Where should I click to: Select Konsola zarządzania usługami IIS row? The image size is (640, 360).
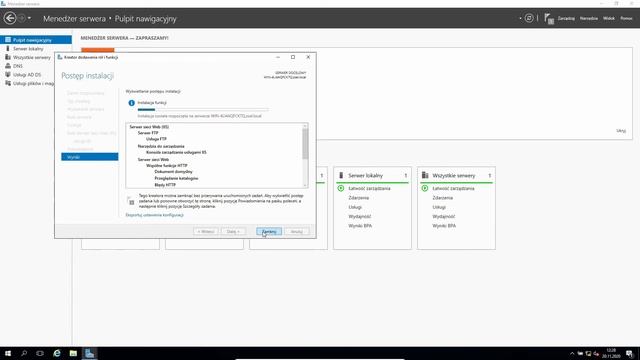pyautogui.click(x=176, y=152)
